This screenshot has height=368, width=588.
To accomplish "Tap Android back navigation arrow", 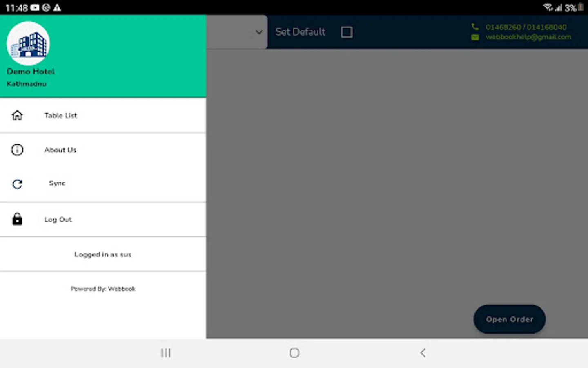I will (423, 352).
